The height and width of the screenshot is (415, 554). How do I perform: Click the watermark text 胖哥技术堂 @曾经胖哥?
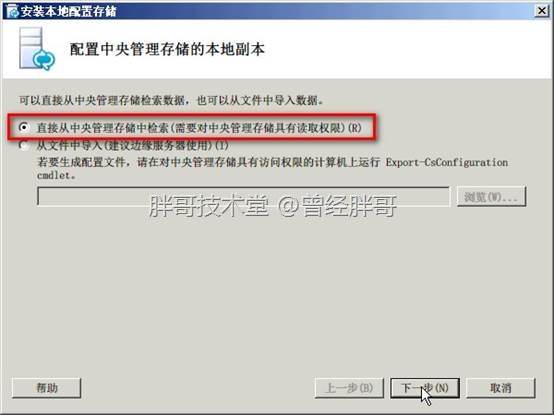272,206
